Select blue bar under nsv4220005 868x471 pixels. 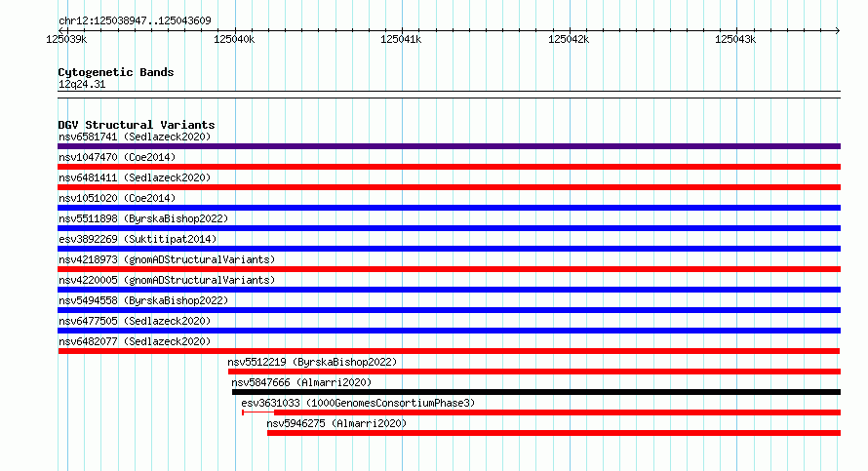449,290
